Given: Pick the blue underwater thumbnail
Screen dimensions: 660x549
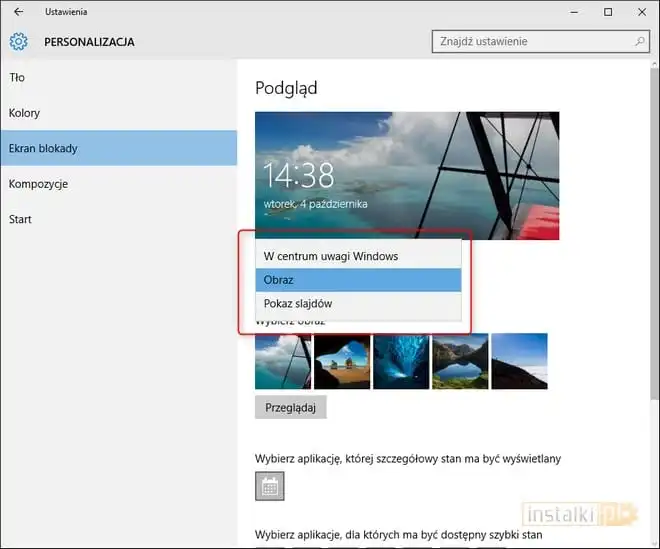Looking at the screenshot, I should (x=401, y=361).
